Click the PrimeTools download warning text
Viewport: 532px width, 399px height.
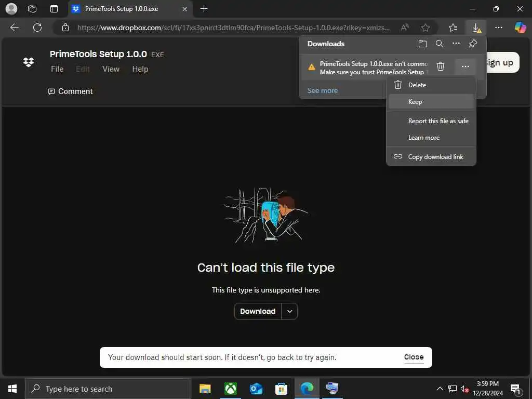pos(374,68)
